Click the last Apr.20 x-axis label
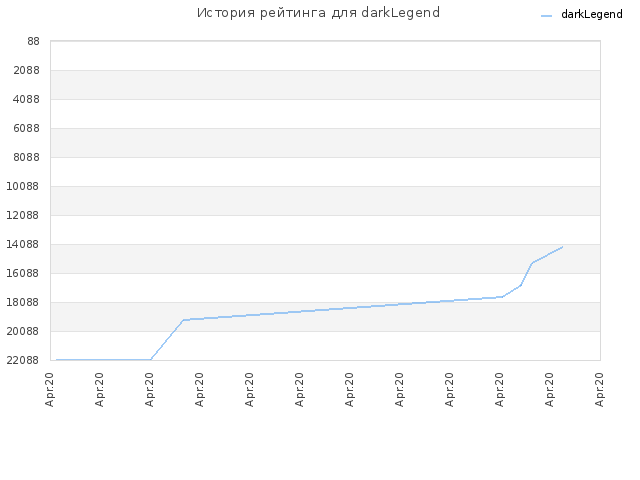 tap(599, 389)
